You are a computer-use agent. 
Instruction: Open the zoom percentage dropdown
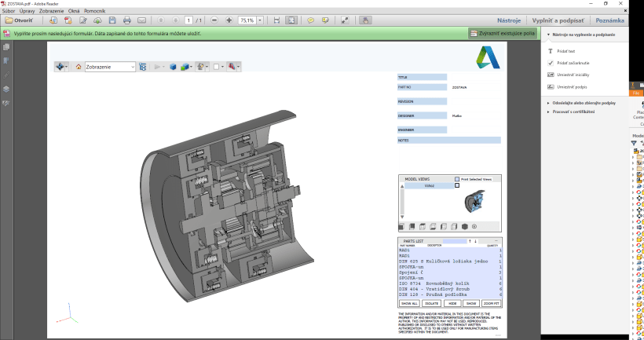coord(261,20)
